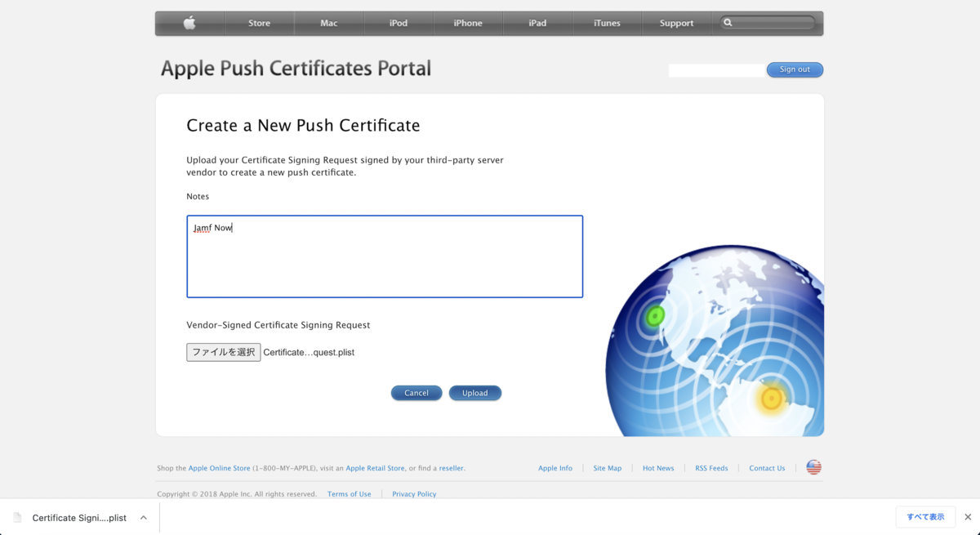Open the RSS Feeds footer link
The image size is (980, 535).
point(711,468)
